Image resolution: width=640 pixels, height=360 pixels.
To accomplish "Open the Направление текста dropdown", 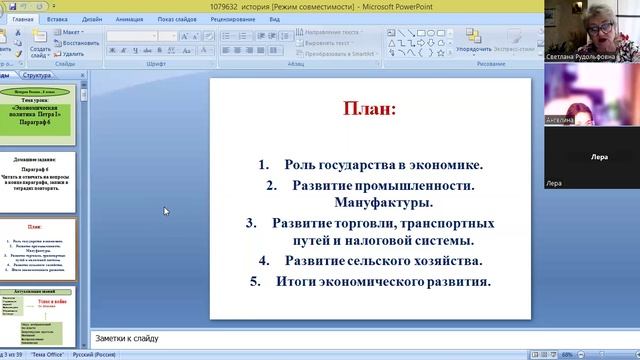I will pyautogui.click(x=329, y=32).
